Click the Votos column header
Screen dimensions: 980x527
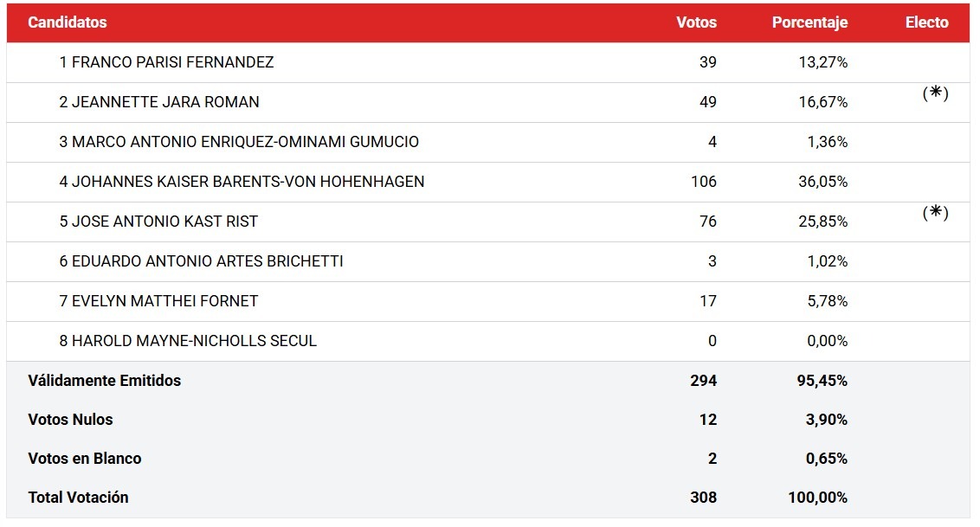click(696, 22)
